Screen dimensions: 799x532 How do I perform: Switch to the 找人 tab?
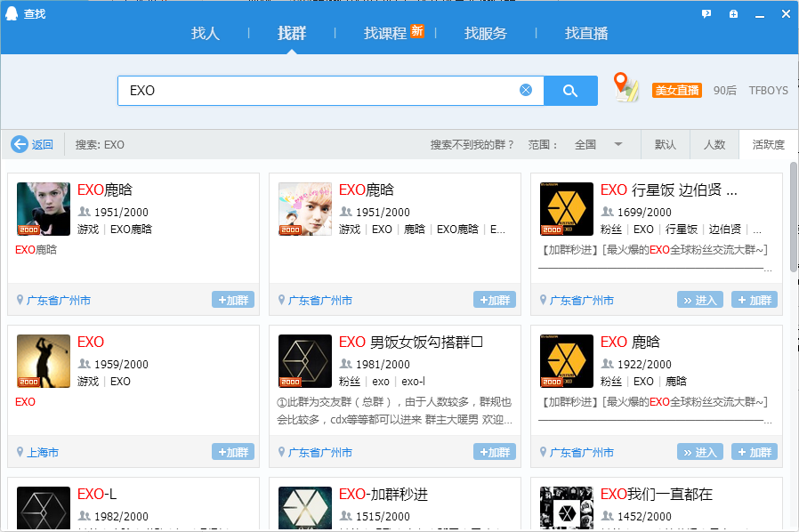click(205, 34)
